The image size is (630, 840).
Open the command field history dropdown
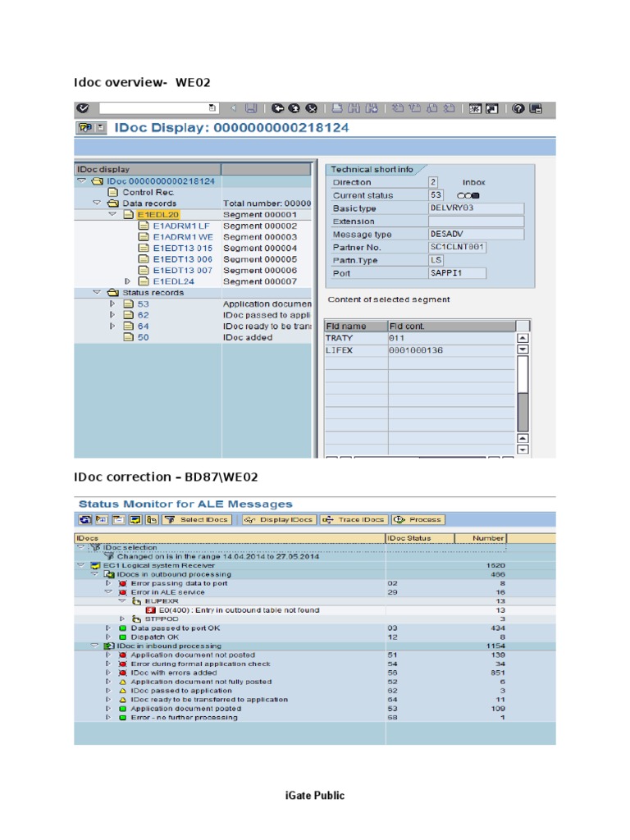click(212, 108)
